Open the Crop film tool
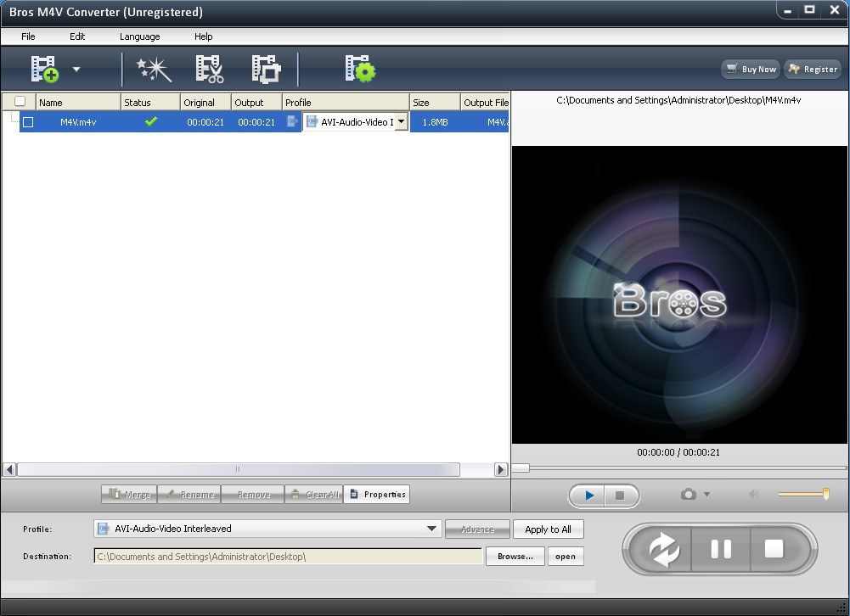The height and width of the screenshot is (616, 850). tap(266, 70)
